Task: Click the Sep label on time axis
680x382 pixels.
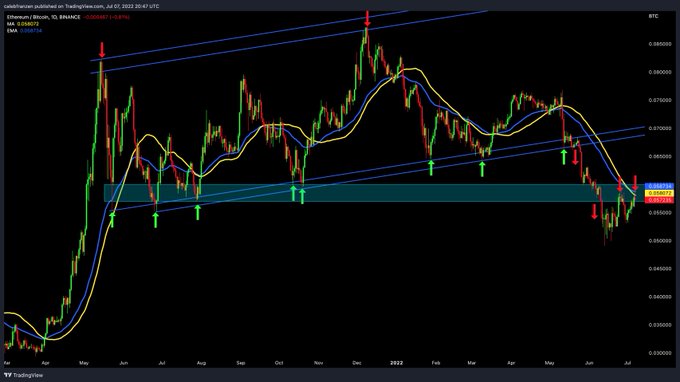Action: (241, 363)
